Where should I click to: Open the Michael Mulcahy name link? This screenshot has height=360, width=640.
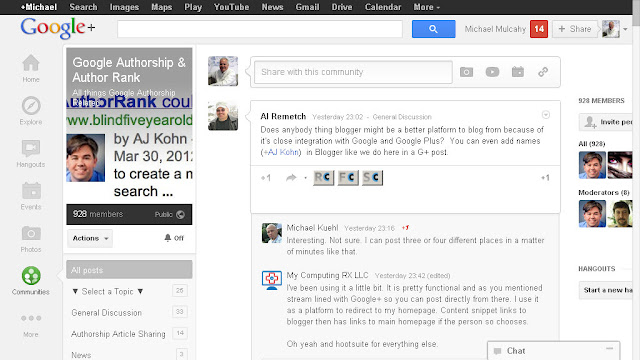(495, 29)
